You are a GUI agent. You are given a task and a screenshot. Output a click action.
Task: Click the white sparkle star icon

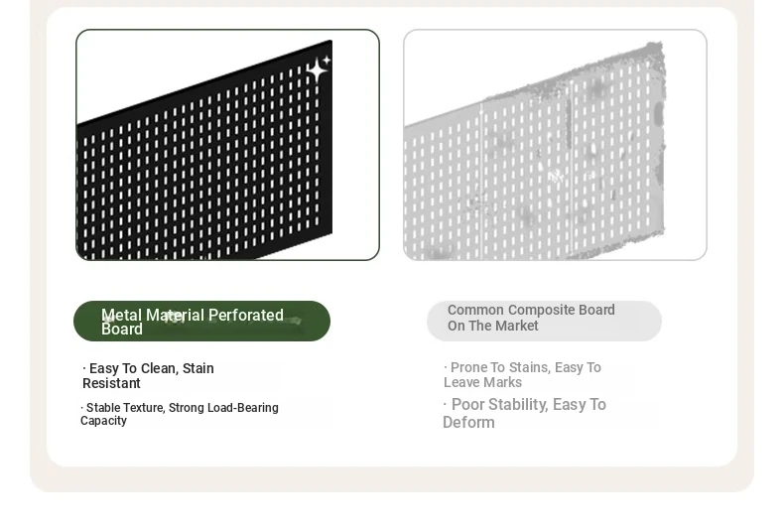[x=317, y=70]
